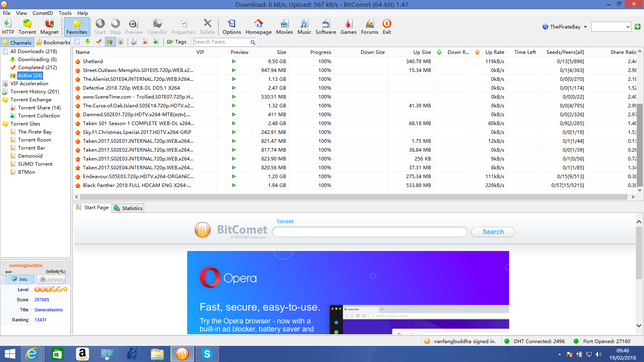
Task: Select the Black Panther 2018 task row
Action: (x=354, y=185)
